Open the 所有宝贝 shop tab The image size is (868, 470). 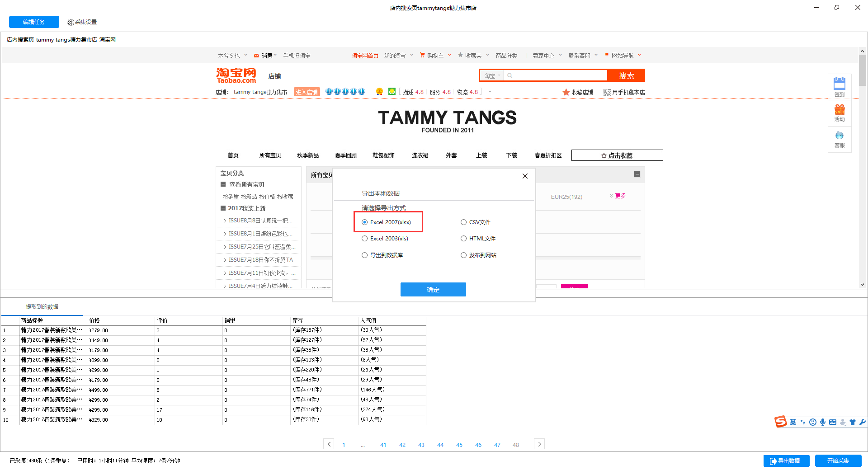click(270, 155)
